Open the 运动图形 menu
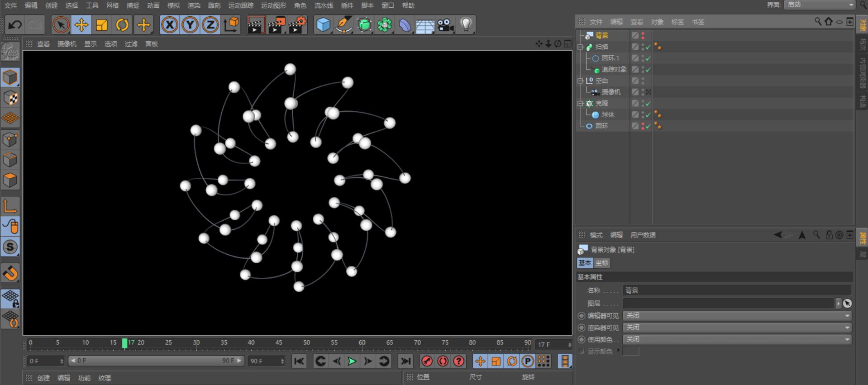This screenshot has height=385, width=868. tap(274, 5)
